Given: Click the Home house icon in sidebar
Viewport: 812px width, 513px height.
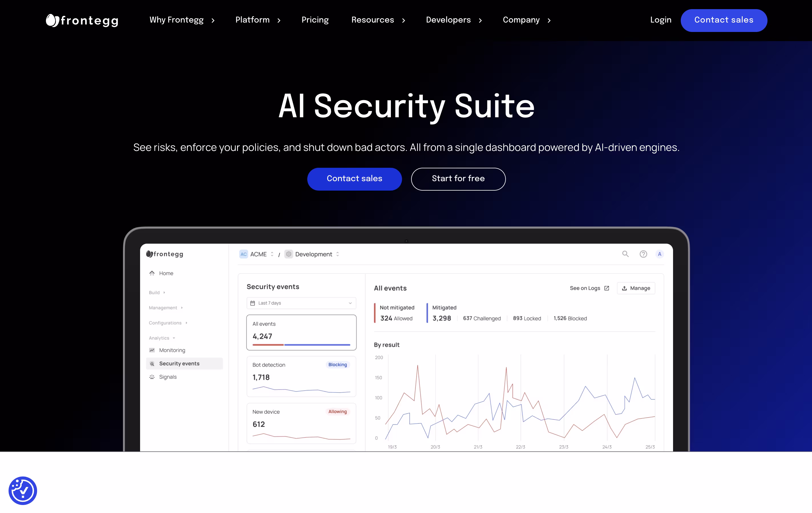Looking at the screenshot, I should [x=152, y=273].
